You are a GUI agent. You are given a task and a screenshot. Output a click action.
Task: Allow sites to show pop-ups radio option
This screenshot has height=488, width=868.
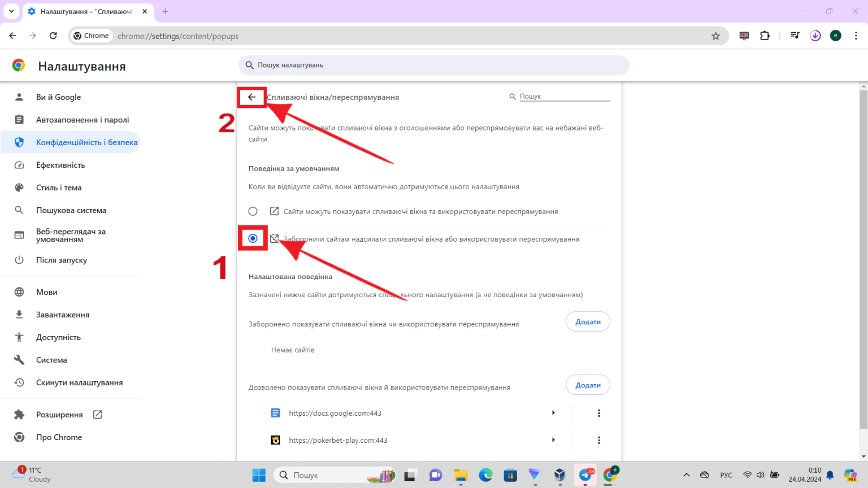click(252, 211)
